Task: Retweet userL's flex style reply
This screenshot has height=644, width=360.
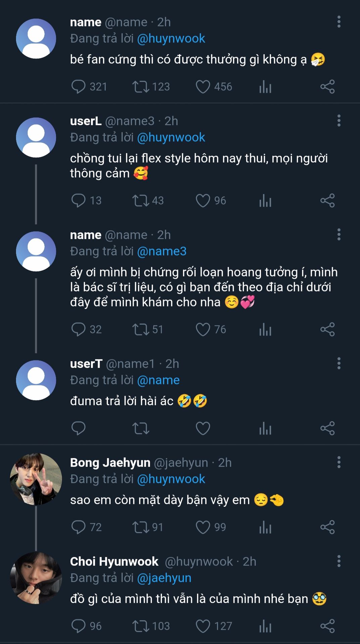Action: coord(140,201)
